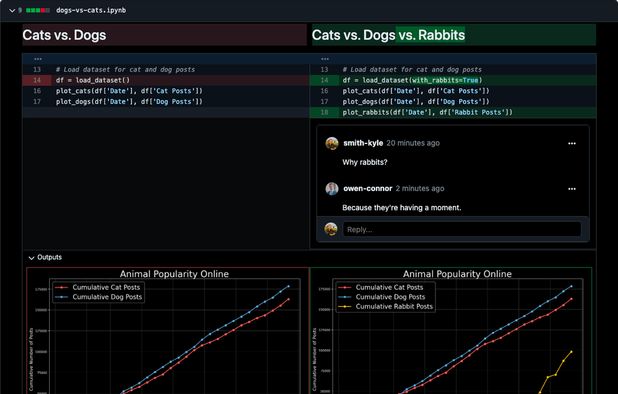Image resolution: width=618 pixels, height=394 pixels.
Task: Focus the Reply input field
Action: pyautogui.click(x=462, y=229)
